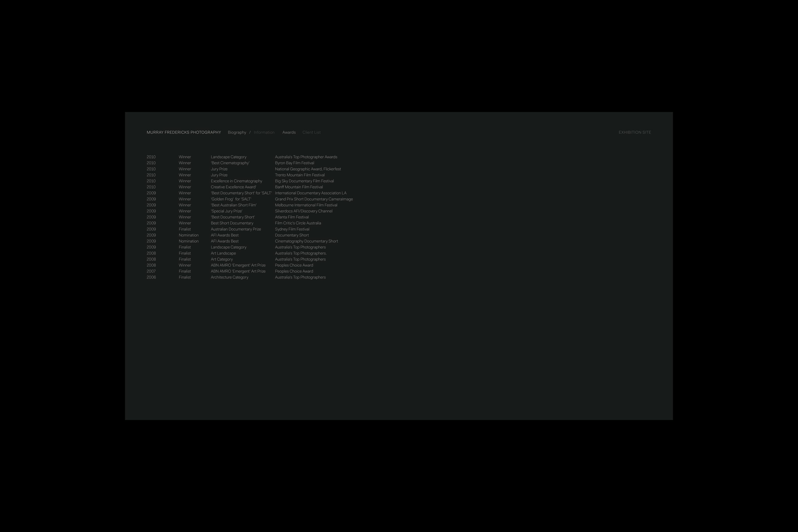Select Melbourne International Film Festival row
This screenshot has height=532, width=798.
306,205
